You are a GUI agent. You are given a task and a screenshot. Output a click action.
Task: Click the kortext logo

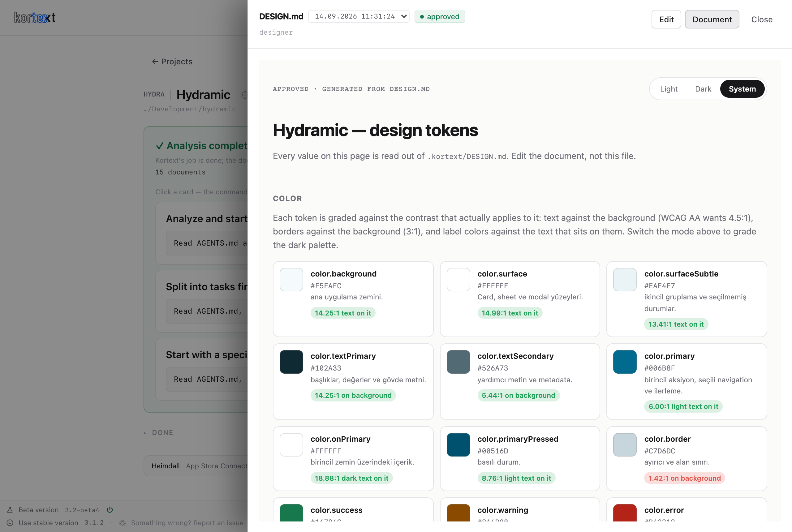click(x=35, y=18)
